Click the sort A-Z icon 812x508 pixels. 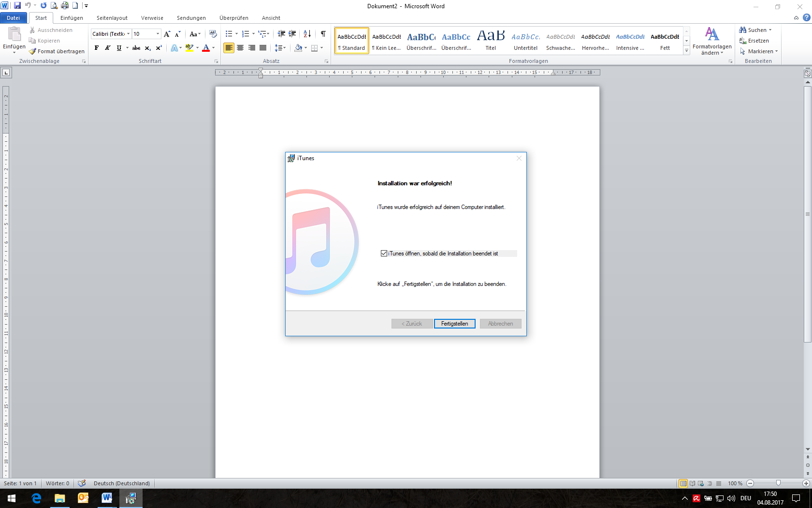[307, 34]
